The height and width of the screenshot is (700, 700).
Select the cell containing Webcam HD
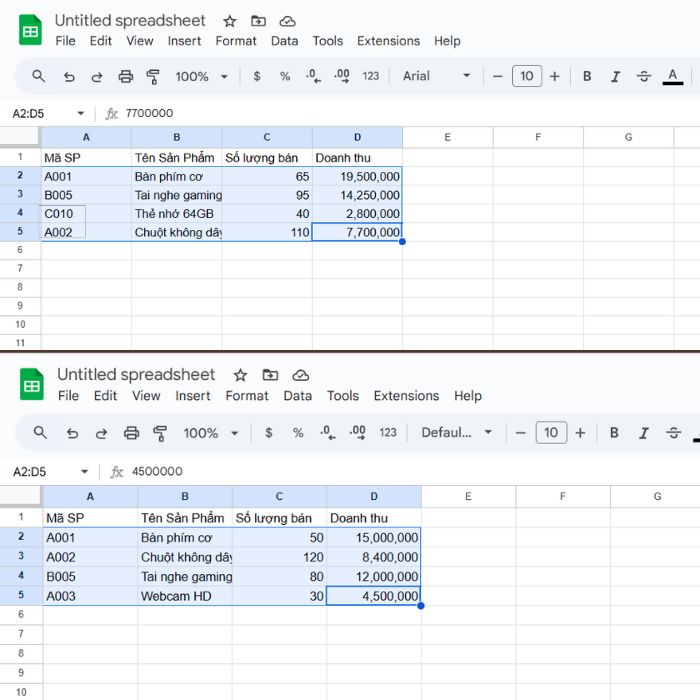point(185,596)
